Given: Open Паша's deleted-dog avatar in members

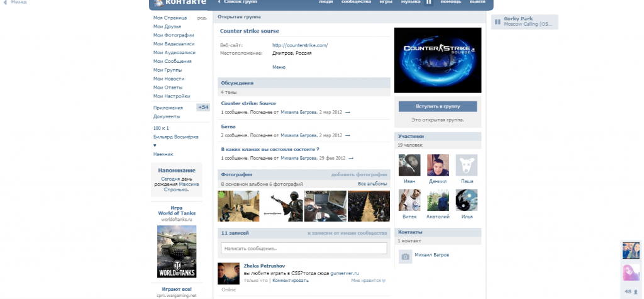Looking at the screenshot, I should tap(466, 165).
